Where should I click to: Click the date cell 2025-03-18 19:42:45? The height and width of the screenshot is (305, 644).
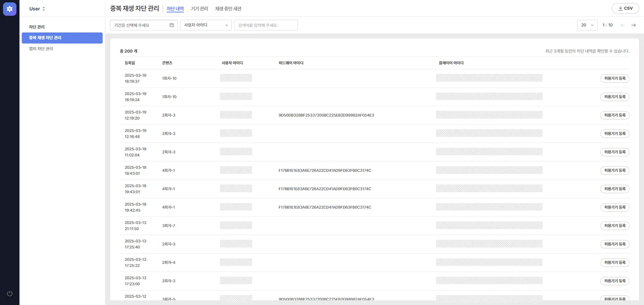click(x=135, y=207)
